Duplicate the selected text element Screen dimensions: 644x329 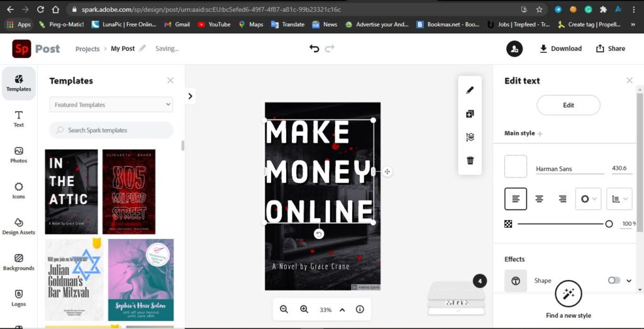pyautogui.click(x=470, y=114)
